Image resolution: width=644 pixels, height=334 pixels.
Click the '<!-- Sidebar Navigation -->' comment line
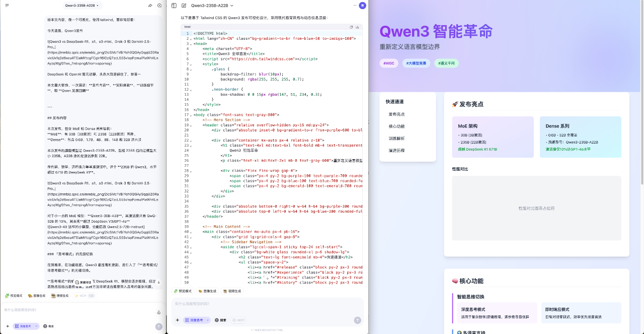[251, 242]
